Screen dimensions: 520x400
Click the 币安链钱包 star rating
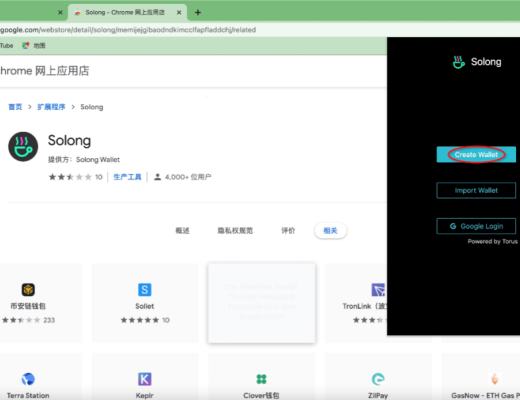click(21, 320)
